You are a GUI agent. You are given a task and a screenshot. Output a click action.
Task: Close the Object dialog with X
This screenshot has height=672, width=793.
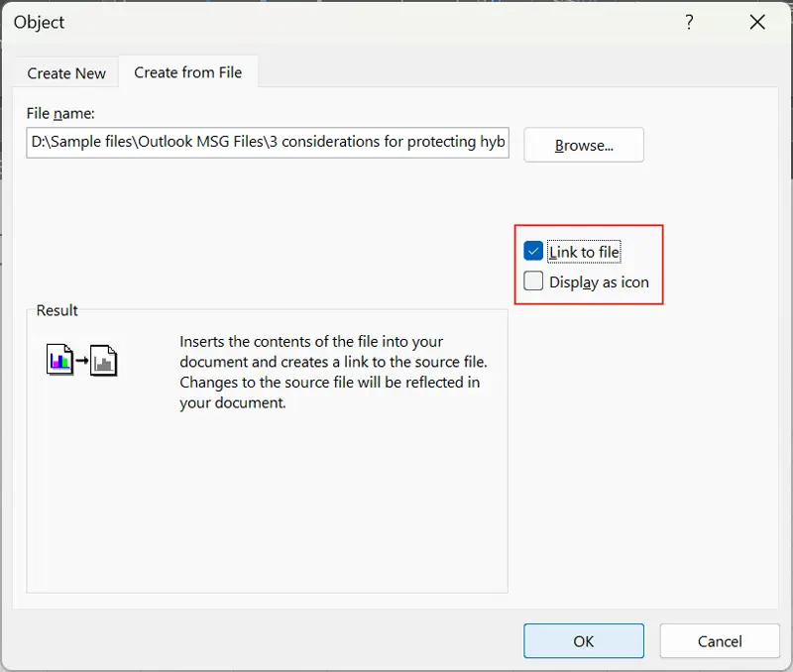click(757, 23)
